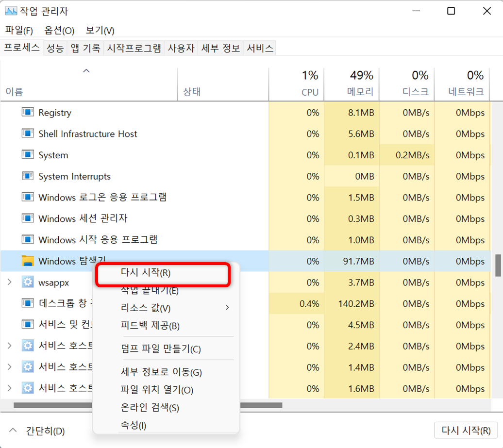Viewport: 503px width, 448px height.
Task: Click the wsappx gear icon
Action: point(28,282)
